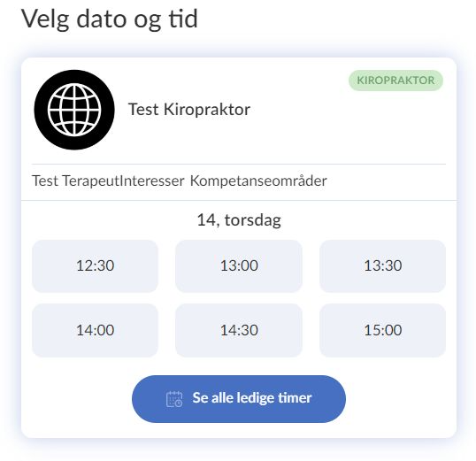Click the calendar icon in the blue button
Viewport: 476px width, 461px height.
[x=174, y=399]
